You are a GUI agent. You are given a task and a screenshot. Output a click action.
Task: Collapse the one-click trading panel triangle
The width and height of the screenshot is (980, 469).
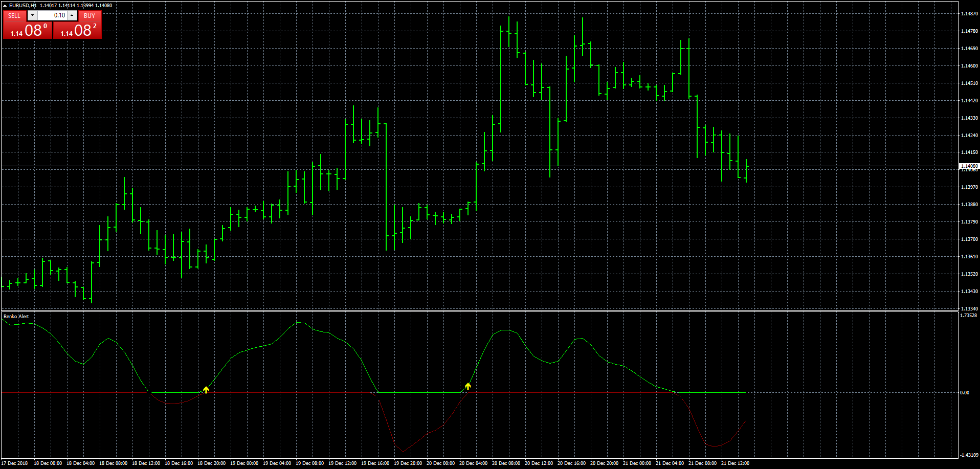coord(5,6)
